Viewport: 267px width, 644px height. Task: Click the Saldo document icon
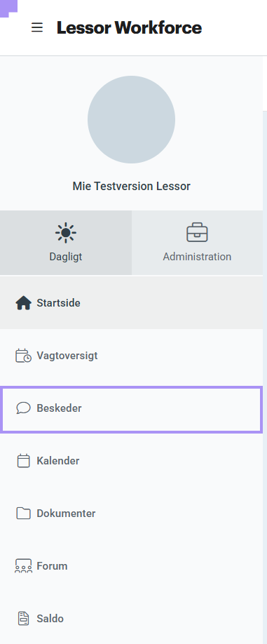[23, 619]
